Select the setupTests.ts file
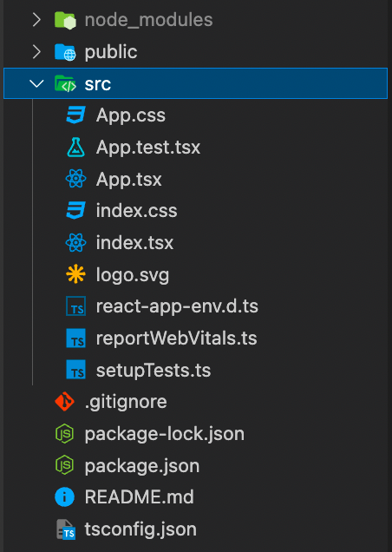Screen dimensions: 392x552 point(154,371)
